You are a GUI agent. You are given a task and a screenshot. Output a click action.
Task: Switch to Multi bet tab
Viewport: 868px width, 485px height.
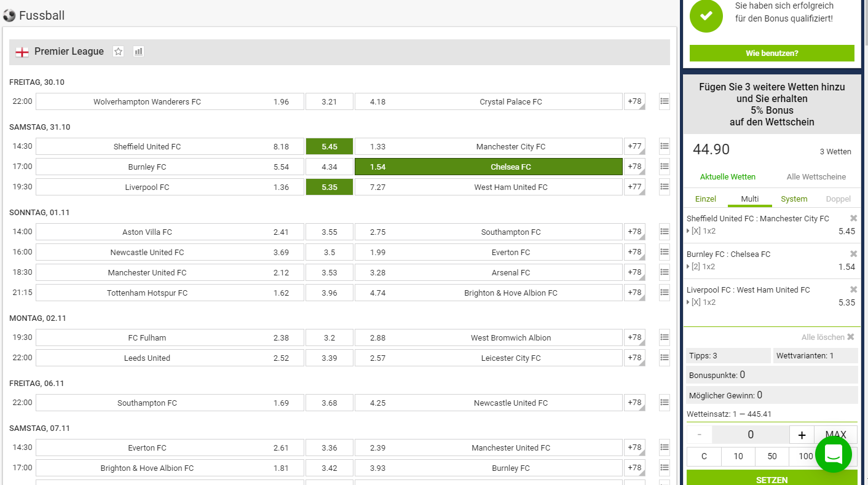pyautogui.click(x=750, y=199)
